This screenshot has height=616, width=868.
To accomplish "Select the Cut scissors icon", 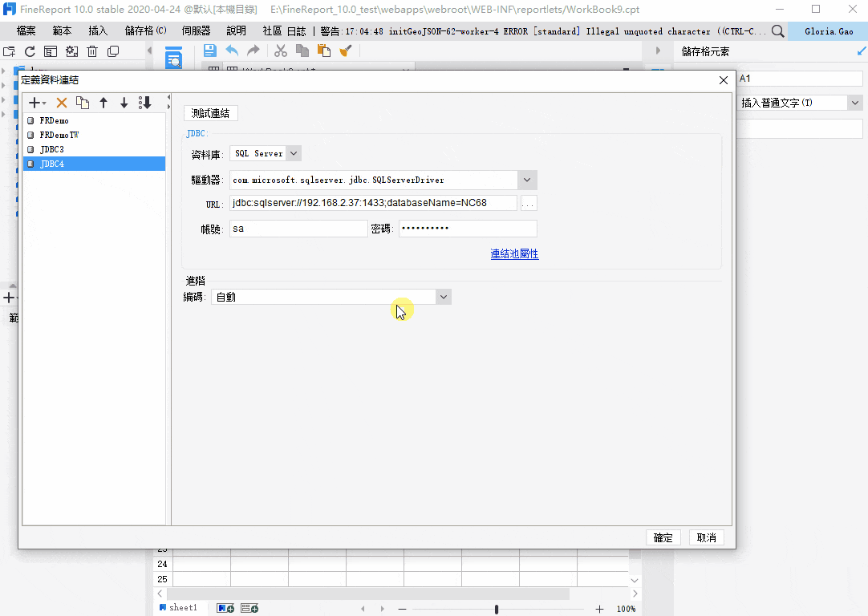I will [x=281, y=51].
